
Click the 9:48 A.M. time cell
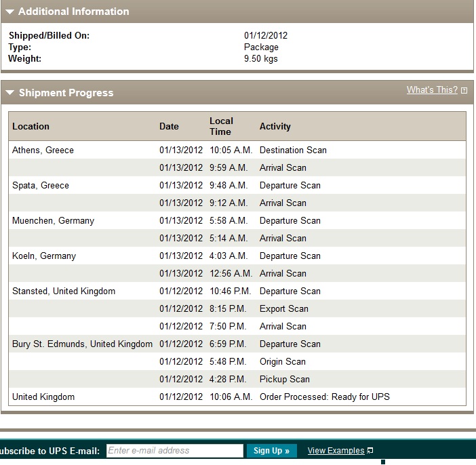pos(229,185)
